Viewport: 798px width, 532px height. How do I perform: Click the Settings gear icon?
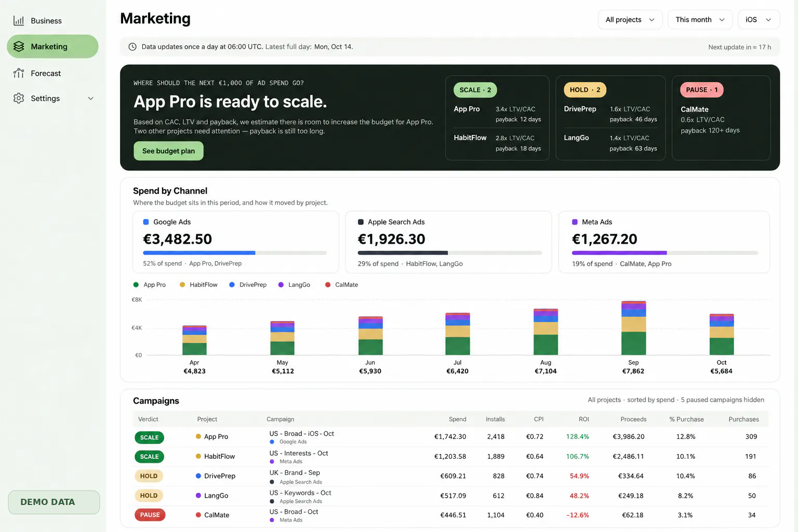pyautogui.click(x=19, y=98)
